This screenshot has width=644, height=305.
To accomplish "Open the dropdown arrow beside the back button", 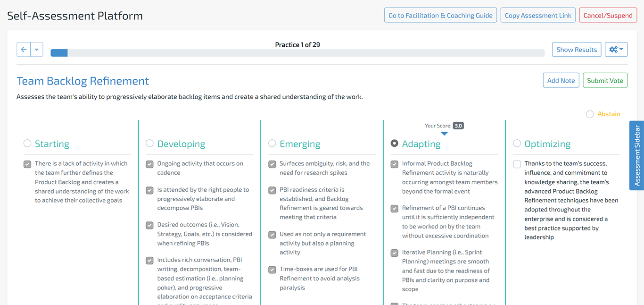I will 37,49.
